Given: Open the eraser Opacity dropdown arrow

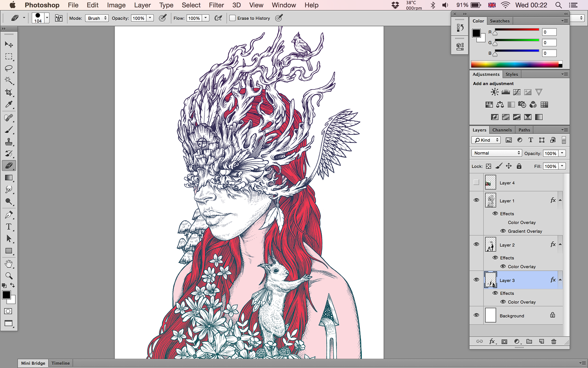Looking at the screenshot, I should [150, 18].
